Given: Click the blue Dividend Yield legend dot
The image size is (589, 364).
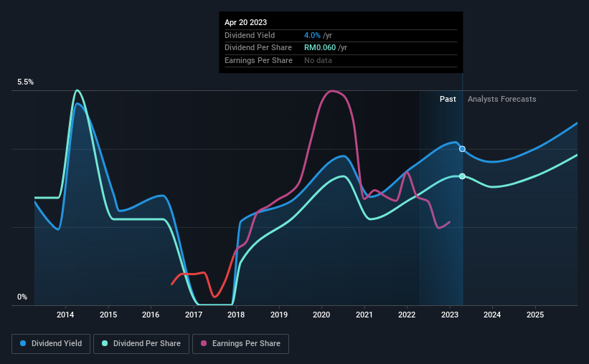Looking at the screenshot, I should [23, 343].
